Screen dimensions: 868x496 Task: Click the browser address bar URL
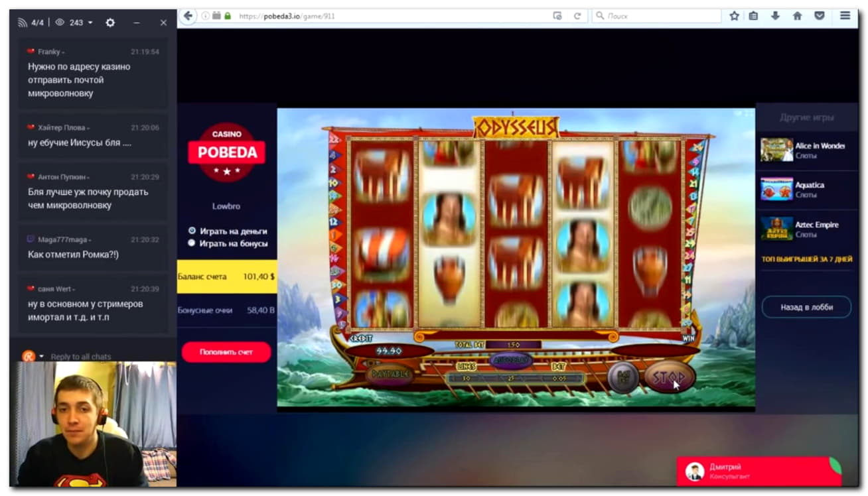point(287,16)
